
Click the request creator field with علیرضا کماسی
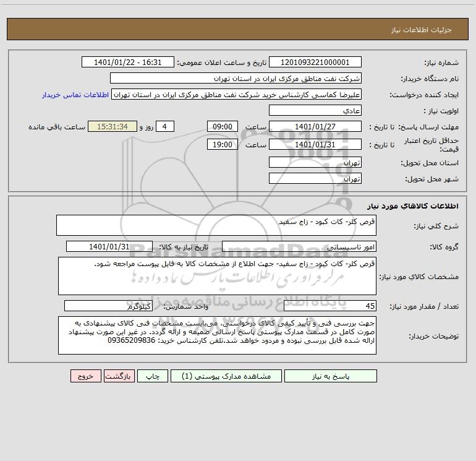[x=237, y=95]
